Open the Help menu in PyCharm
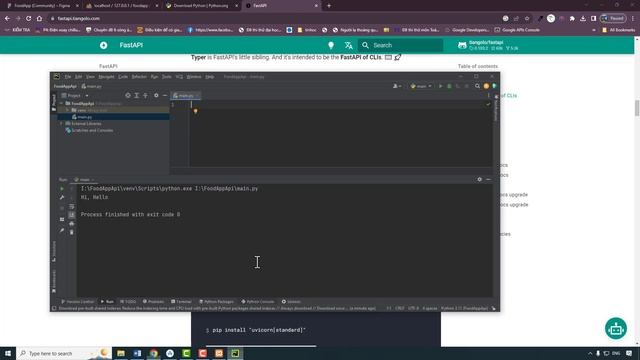Viewport: 640px width, 360px height. pyautogui.click(x=209, y=77)
